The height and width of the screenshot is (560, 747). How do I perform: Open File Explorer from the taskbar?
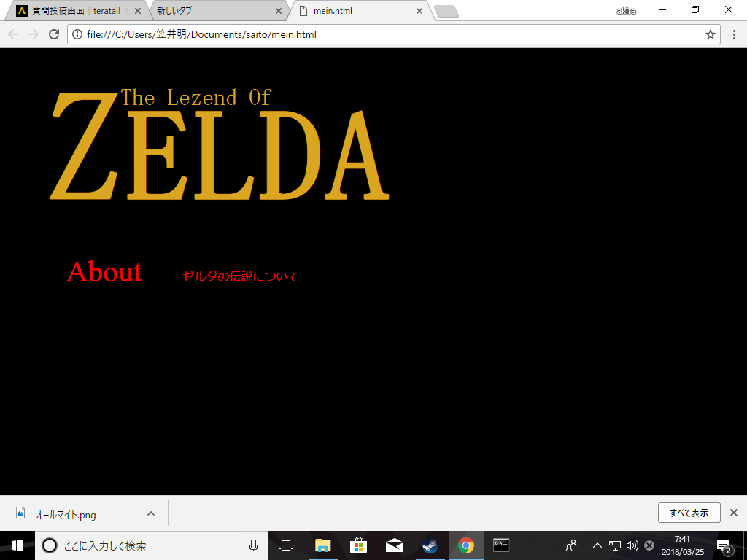coord(322,545)
